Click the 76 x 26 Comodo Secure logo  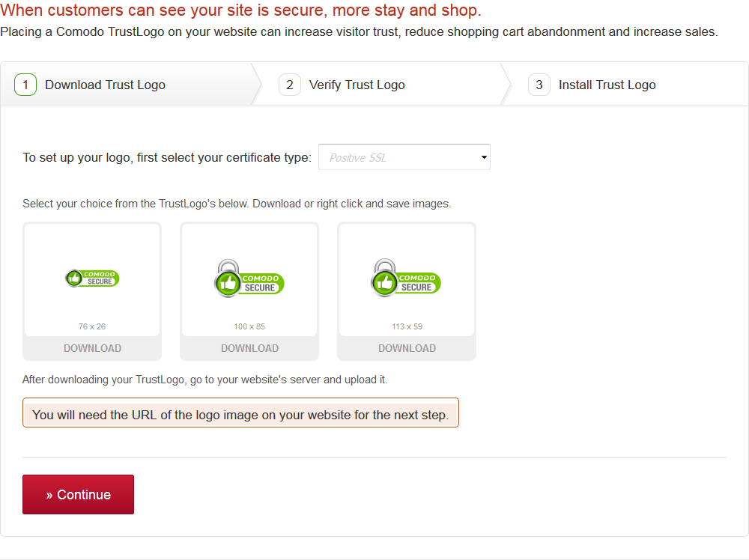pyautogui.click(x=92, y=278)
